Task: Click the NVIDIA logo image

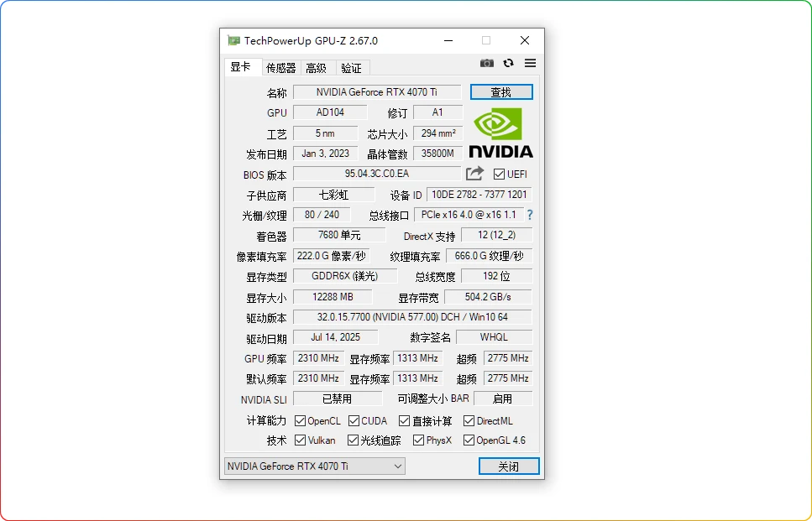Action: click(500, 133)
